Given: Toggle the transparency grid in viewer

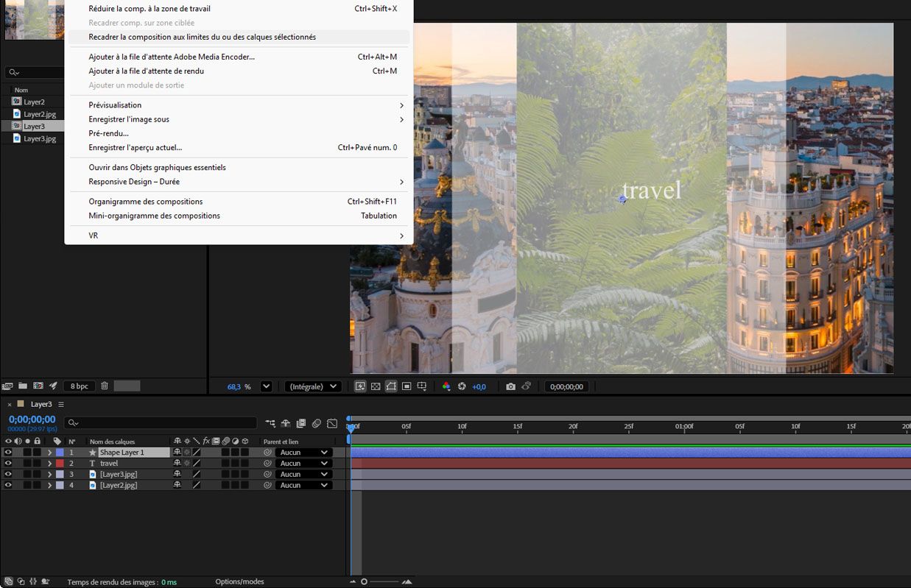Looking at the screenshot, I should click(376, 386).
